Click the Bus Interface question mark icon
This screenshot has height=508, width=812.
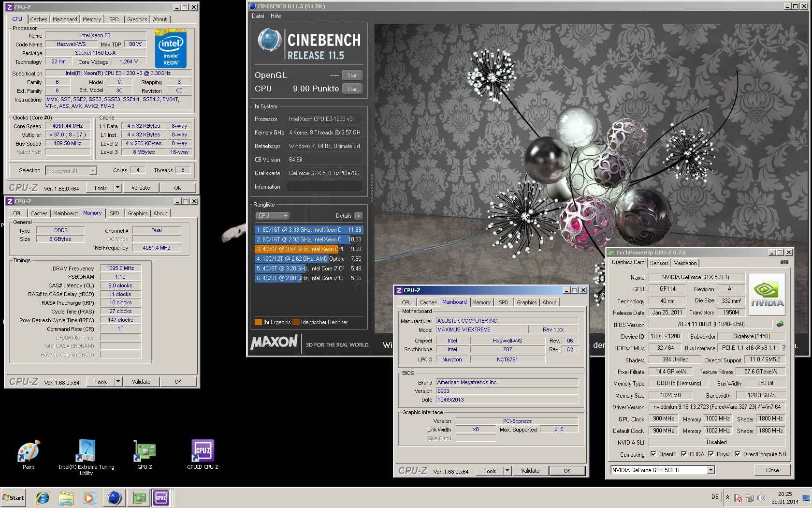pos(783,348)
